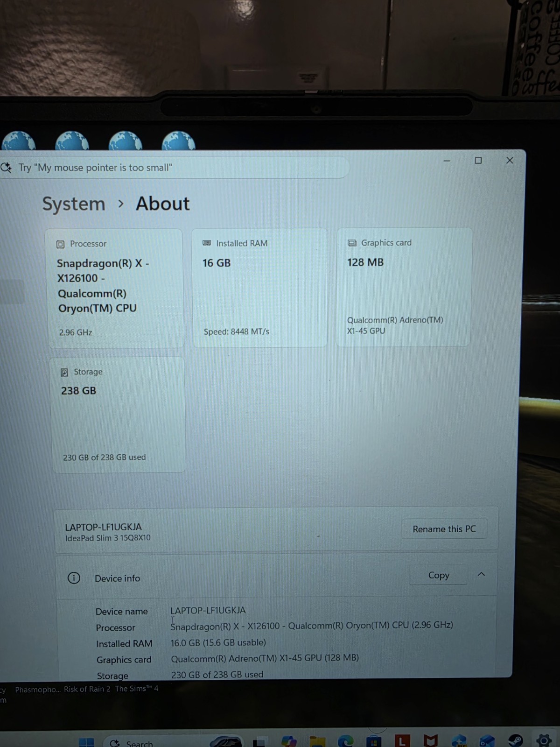Select the 16 GB RAM value
This screenshot has width=560, height=747.
(x=217, y=263)
